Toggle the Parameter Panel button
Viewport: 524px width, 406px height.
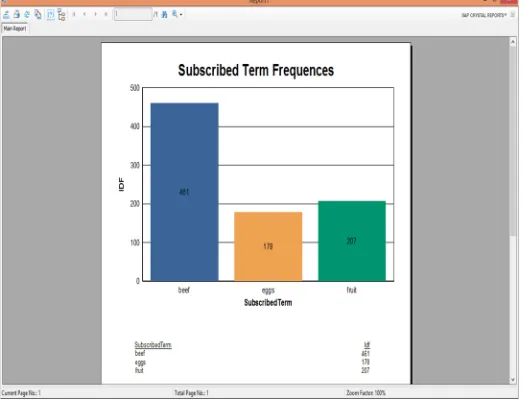pyautogui.click(x=50, y=15)
